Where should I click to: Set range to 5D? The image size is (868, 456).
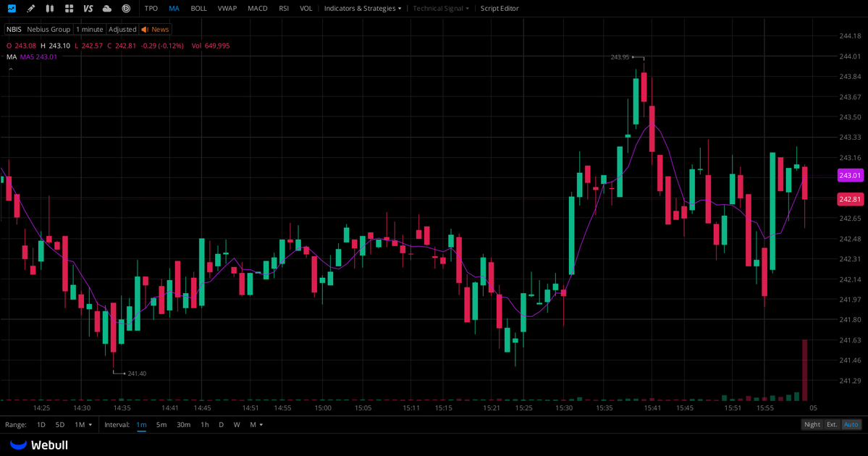pos(60,424)
